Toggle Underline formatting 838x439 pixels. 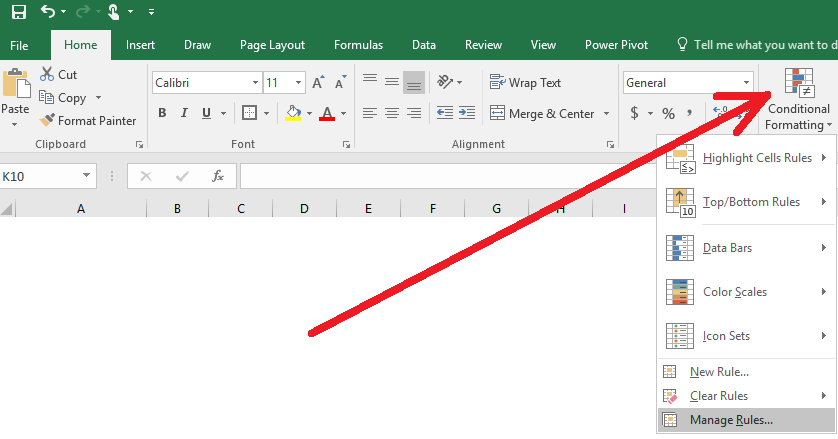click(x=206, y=113)
